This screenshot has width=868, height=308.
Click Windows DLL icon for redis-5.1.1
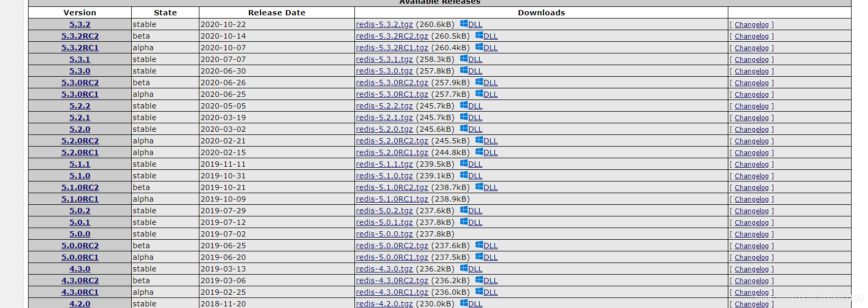point(464,164)
